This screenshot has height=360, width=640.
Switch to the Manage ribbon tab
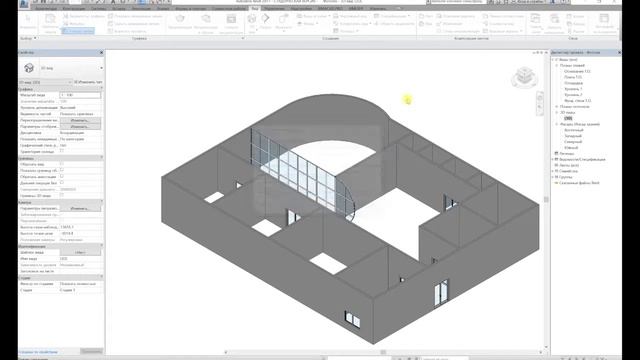274,8
